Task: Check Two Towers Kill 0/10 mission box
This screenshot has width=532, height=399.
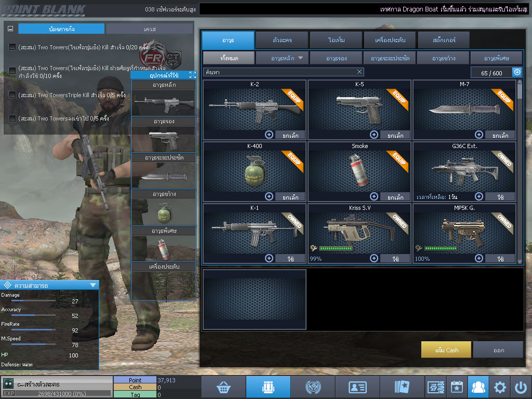Action: (x=12, y=70)
